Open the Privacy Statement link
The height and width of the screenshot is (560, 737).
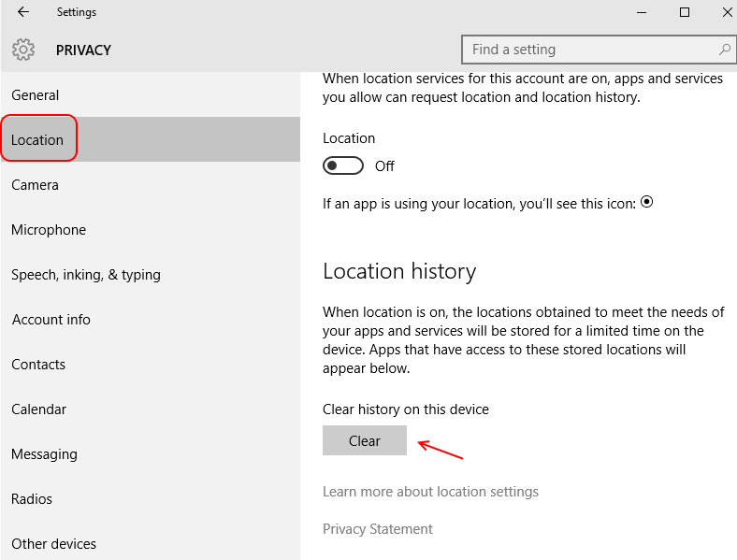(x=378, y=529)
